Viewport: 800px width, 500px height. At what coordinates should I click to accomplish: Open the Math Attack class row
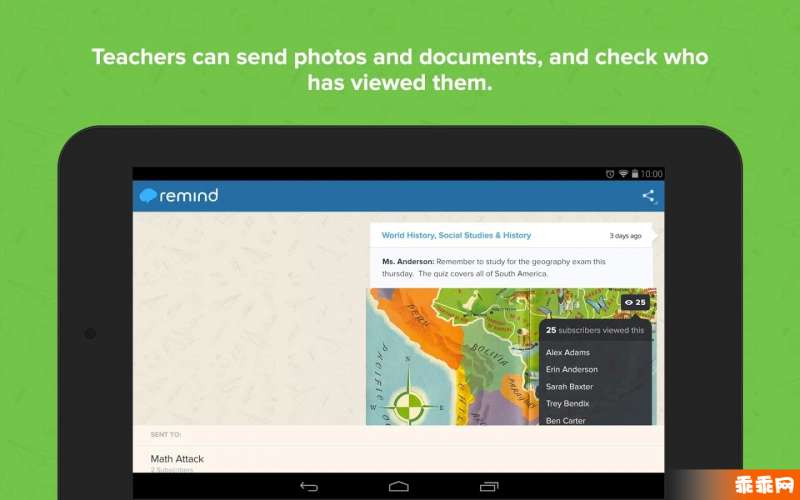398,459
